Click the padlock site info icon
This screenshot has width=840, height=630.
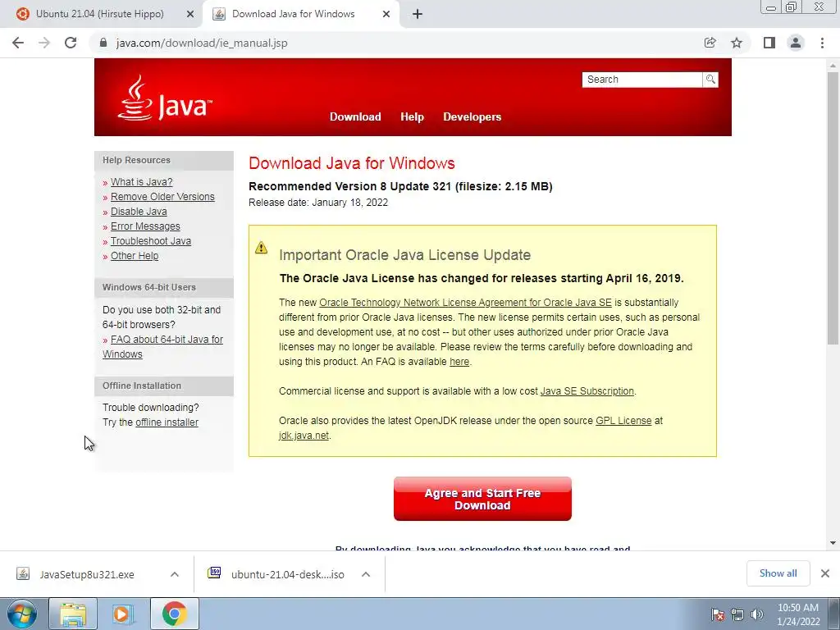tap(103, 43)
